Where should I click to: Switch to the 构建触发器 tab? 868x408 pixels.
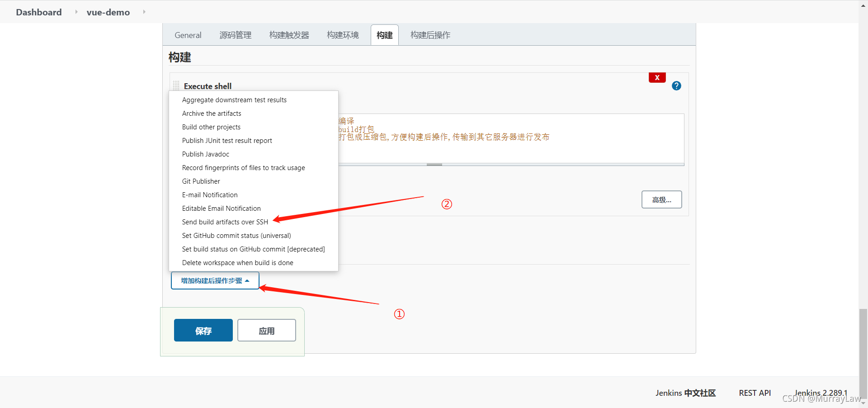[x=289, y=35]
